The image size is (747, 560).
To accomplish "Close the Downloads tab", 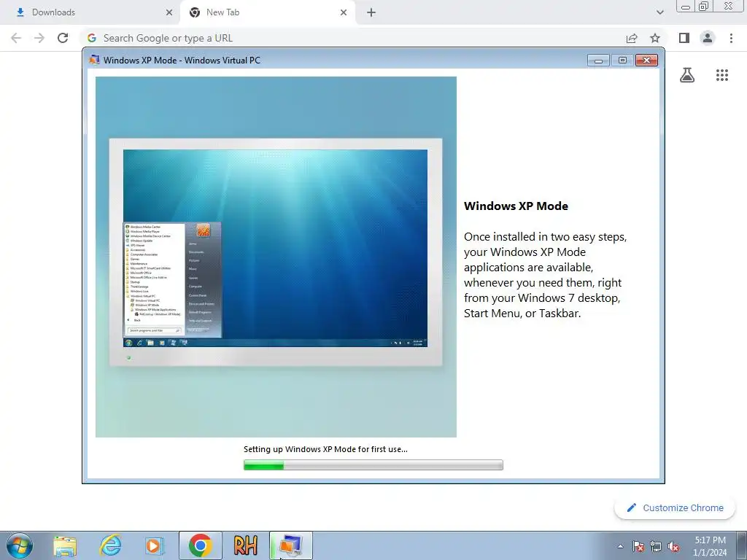I will click(169, 12).
